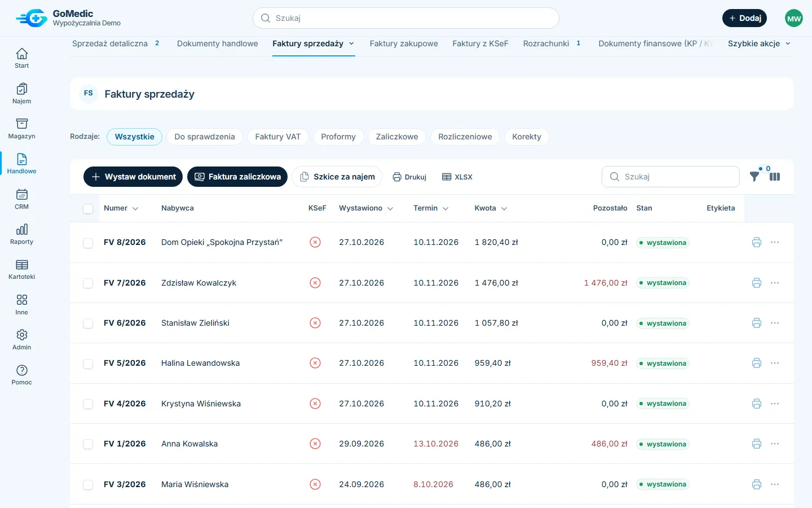Open more options for FV 3/2026
The height and width of the screenshot is (508, 812).
(775, 484)
